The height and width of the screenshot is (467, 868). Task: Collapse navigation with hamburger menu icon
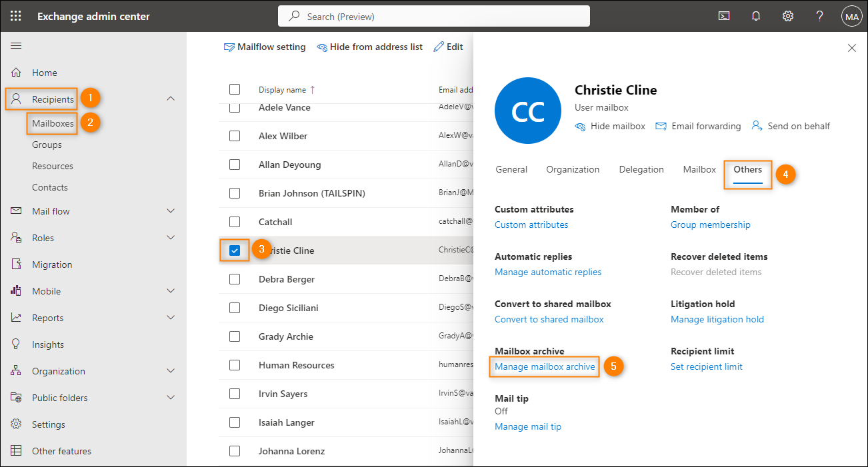[16, 45]
